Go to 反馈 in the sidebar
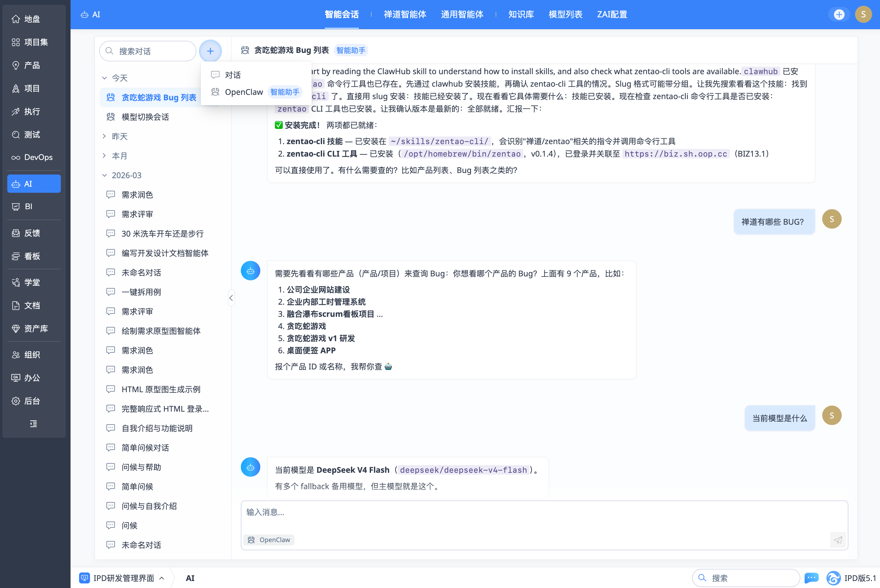The width and height of the screenshot is (880, 588). point(34,233)
